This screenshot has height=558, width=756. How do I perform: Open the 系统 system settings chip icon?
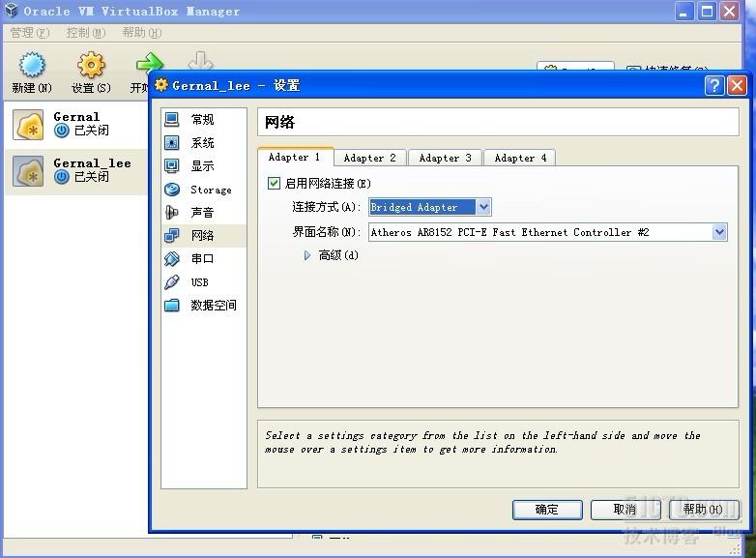click(172, 143)
